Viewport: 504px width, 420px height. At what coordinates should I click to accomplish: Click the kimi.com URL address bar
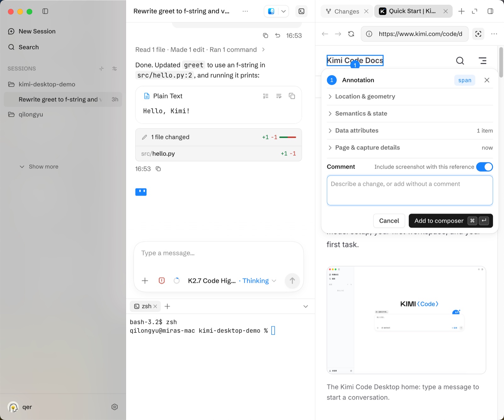click(415, 34)
